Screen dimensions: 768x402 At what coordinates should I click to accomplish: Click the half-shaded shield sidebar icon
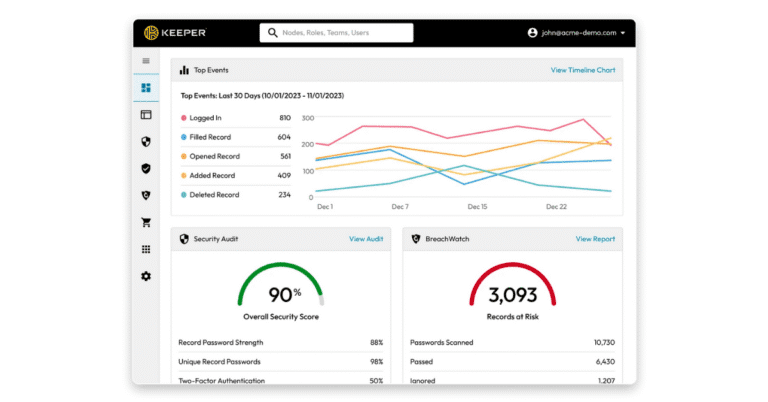click(x=146, y=142)
